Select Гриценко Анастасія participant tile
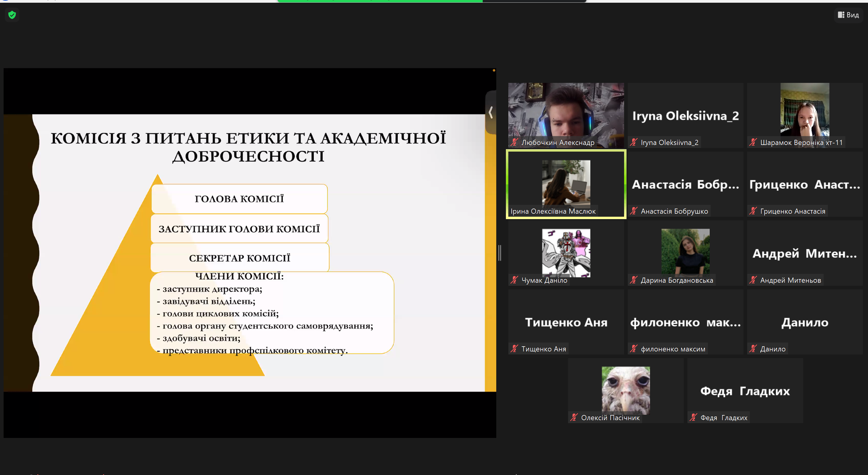This screenshot has height=475, width=868. [x=805, y=184]
